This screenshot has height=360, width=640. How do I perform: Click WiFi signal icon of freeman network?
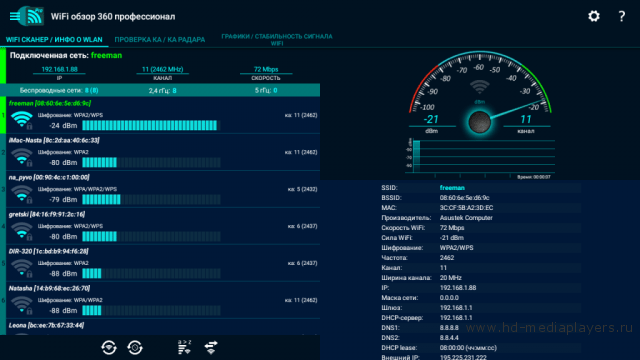[22, 120]
